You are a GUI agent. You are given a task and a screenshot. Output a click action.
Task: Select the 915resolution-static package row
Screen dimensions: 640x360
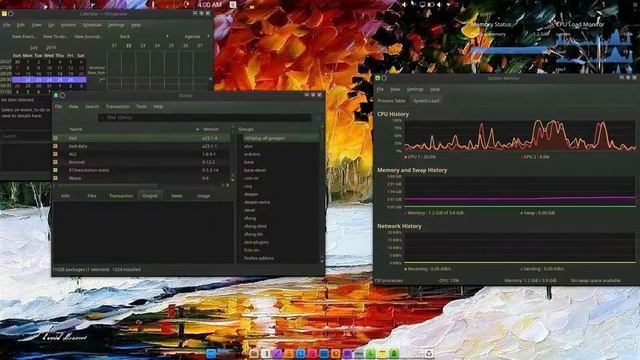(142, 170)
